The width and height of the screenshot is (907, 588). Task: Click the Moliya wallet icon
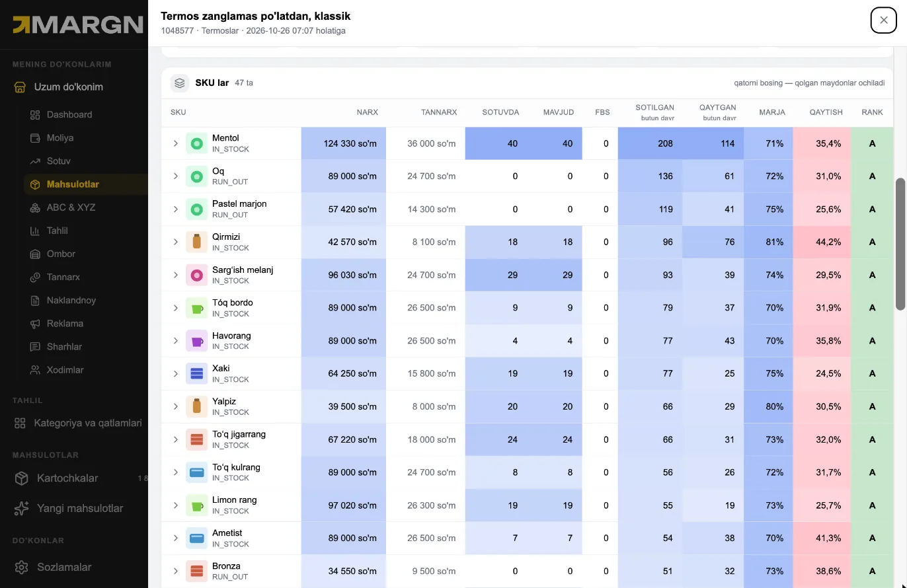point(35,138)
